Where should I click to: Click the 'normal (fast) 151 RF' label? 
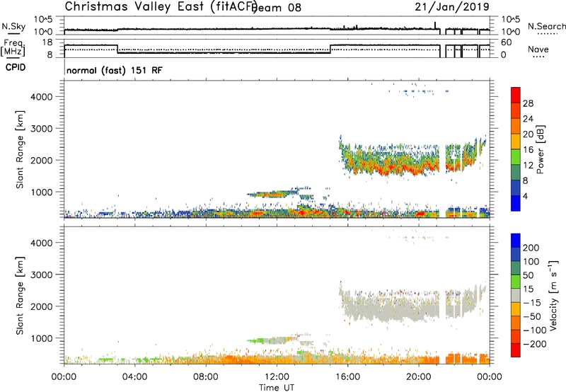115,70
